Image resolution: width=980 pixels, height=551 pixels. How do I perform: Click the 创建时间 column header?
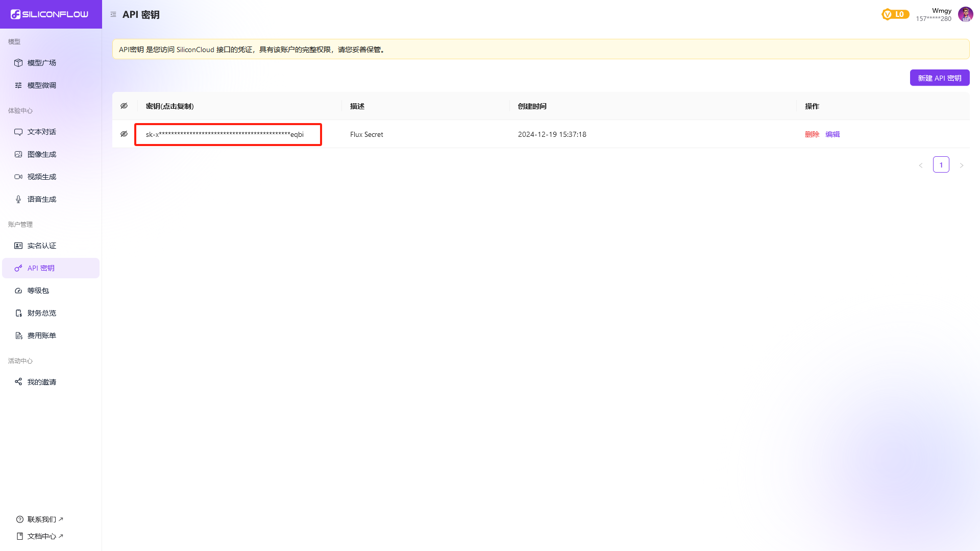(x=532, y=106)
